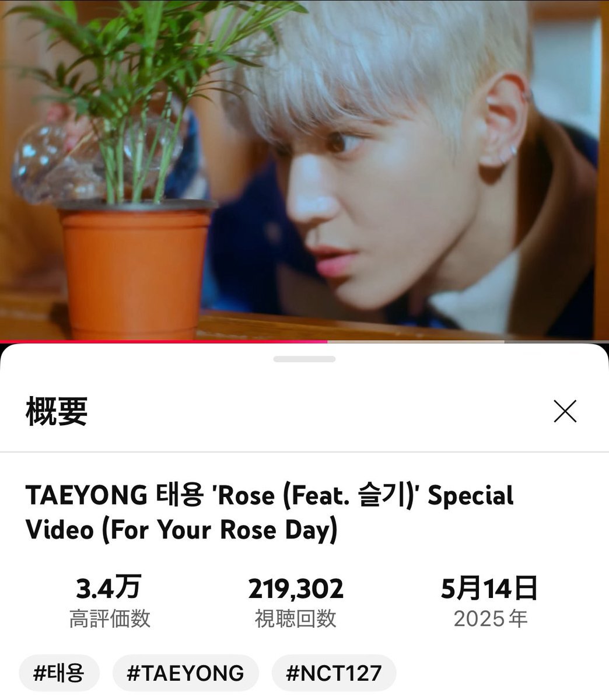Viewport: 609px width, 700px height.
Task: Open the #태용 hashtag chip
Action: (59, 673)
